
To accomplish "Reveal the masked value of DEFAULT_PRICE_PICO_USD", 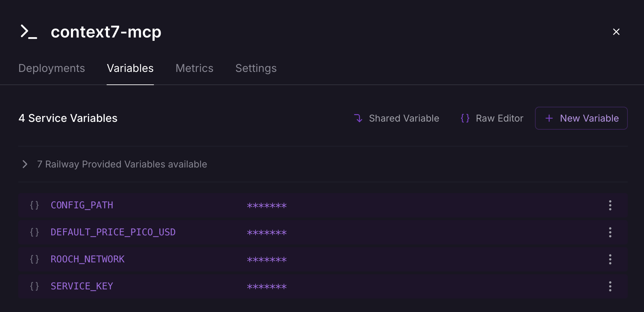I will [x=267, y=233].
